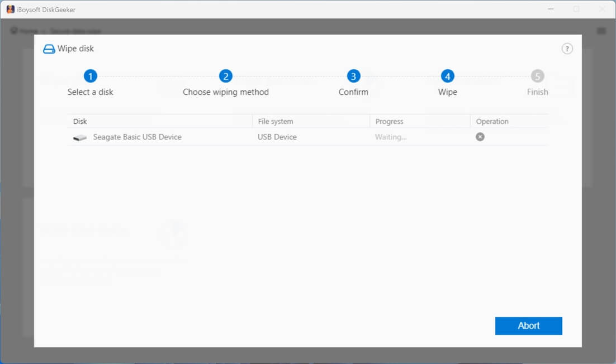Click the 'Waiting...' progress status

point(391,137)
